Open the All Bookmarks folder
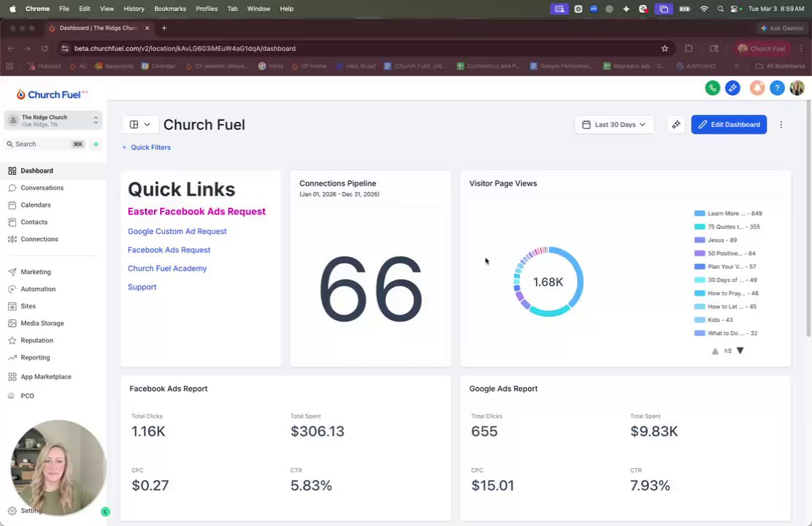Screen dimensions: 812x526 pos(780,66)
